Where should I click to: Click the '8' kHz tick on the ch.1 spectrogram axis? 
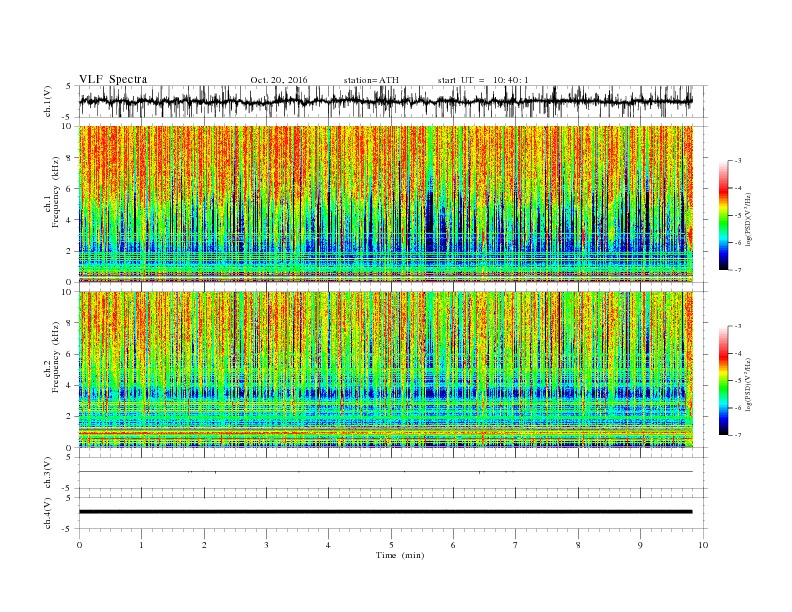[x=70, y=158]
